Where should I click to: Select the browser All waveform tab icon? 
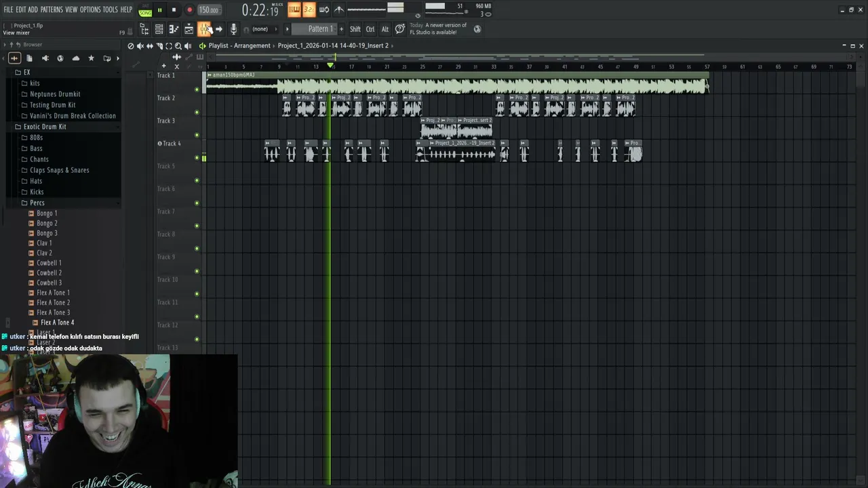pyautogui.click(x=14, y=58)
